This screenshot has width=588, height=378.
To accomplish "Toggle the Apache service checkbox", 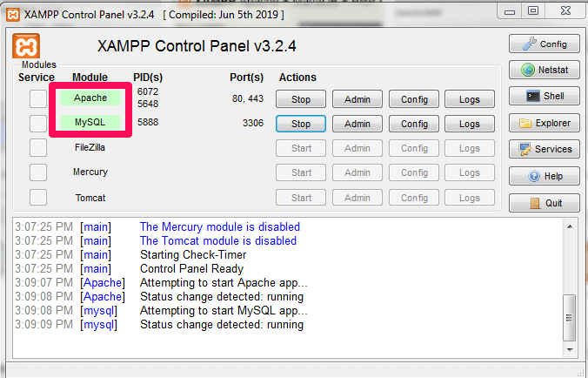I will coord(38,99).
